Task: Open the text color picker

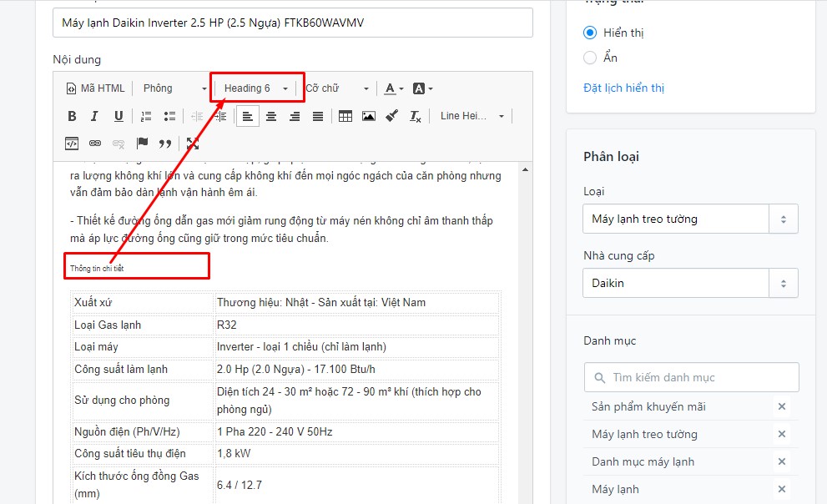Action: click(393, 88)
